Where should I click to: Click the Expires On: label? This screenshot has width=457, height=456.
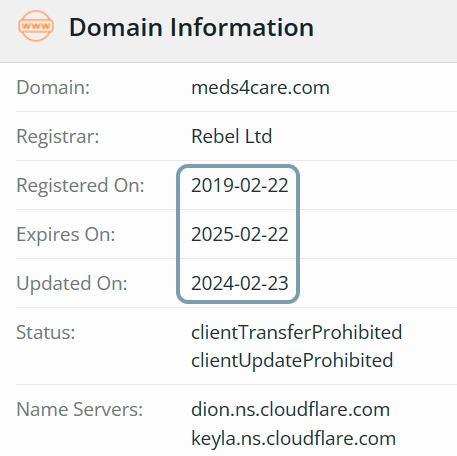click(x=66, y=235)
